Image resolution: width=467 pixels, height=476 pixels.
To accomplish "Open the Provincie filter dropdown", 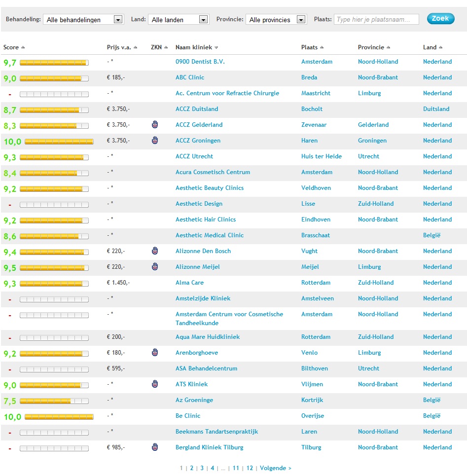I will click(276, 19).
